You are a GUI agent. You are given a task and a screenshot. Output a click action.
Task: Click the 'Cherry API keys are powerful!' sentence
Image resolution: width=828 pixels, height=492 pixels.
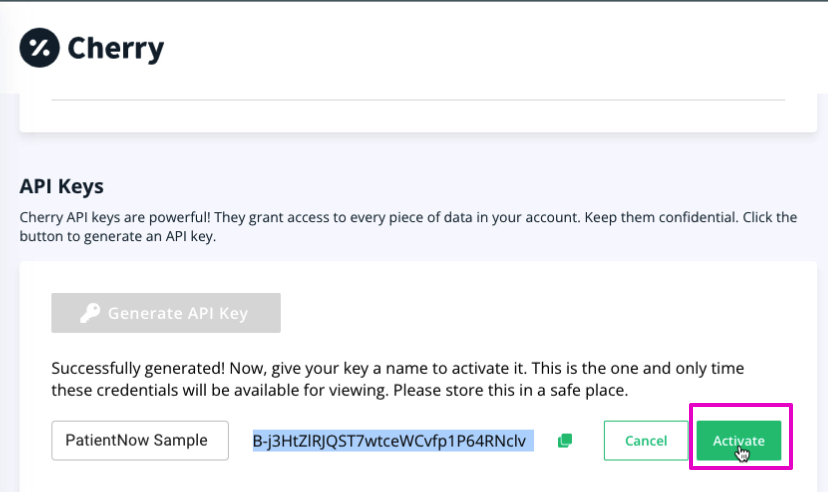pyautogui.click(x=110, y=217)
